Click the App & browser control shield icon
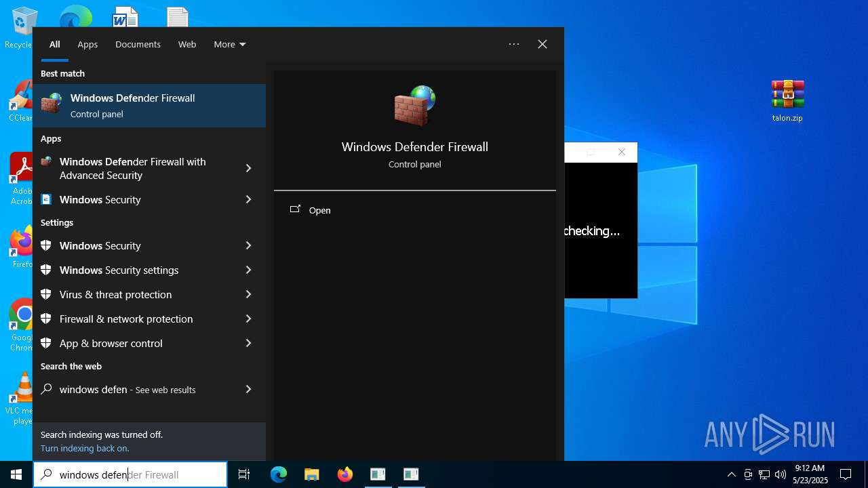The width and height of the screenshot is (868, 488). [x=46, y=343]
